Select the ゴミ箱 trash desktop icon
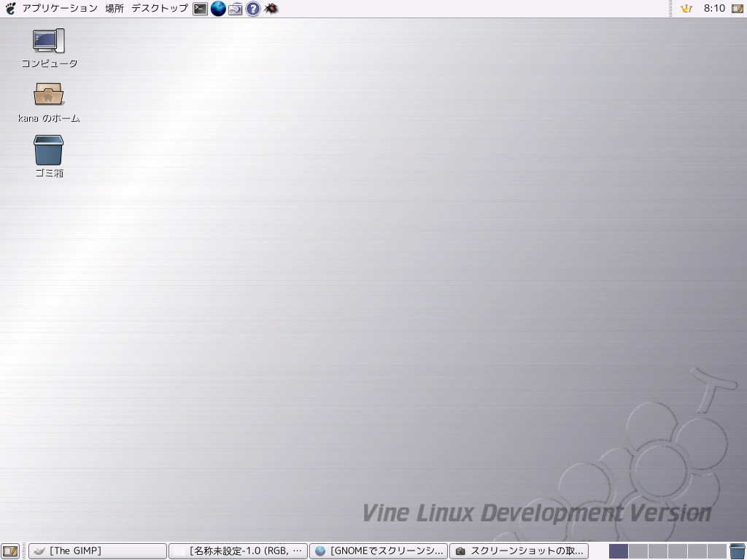 pyautogui.click(x=49, y=157)
